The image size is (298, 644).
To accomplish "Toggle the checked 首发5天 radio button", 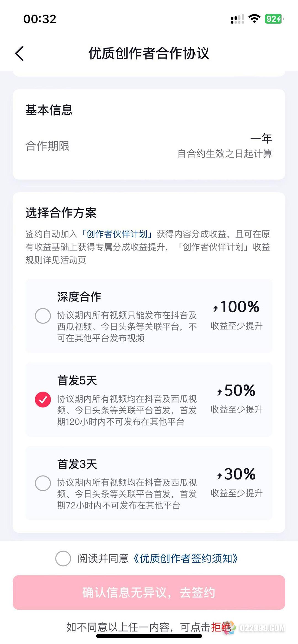I will [x=43, y=399].
